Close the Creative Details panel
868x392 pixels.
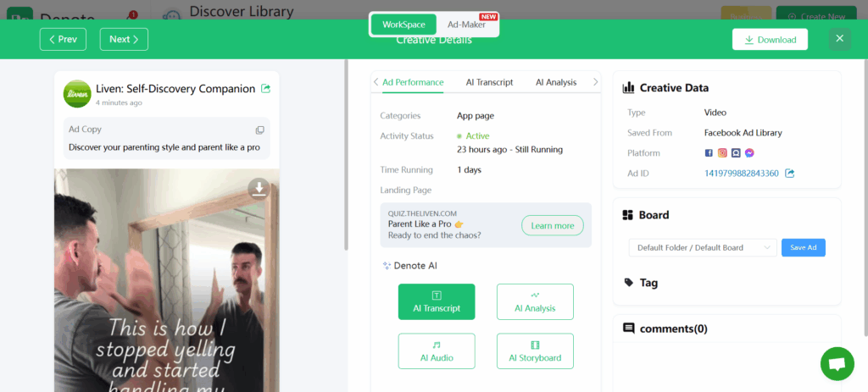click(839, 39)
